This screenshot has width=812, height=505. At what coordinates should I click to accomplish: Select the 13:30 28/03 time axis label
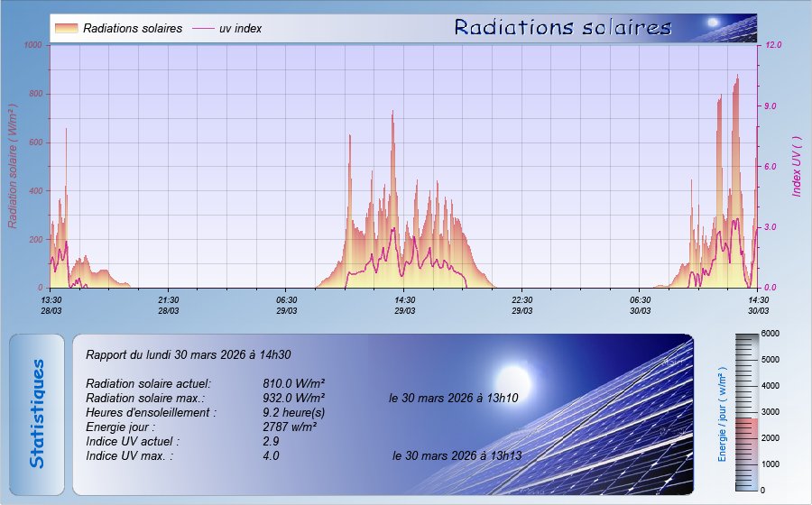[51, 305]
